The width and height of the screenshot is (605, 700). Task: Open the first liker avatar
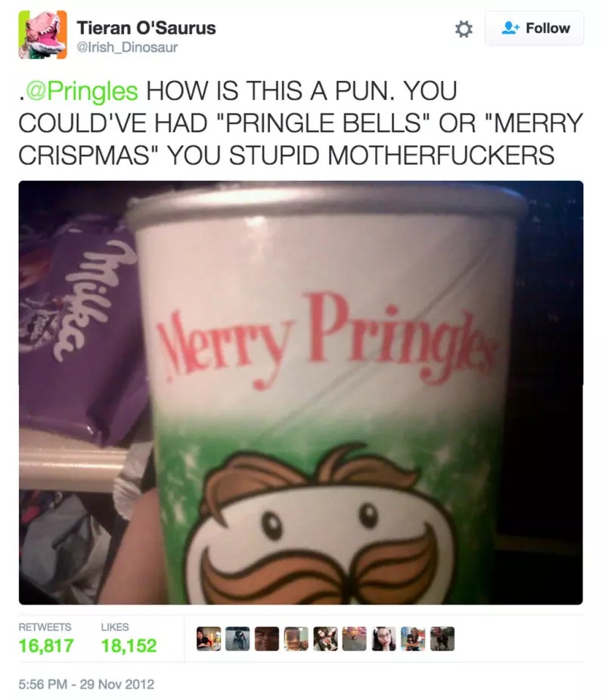209,639
